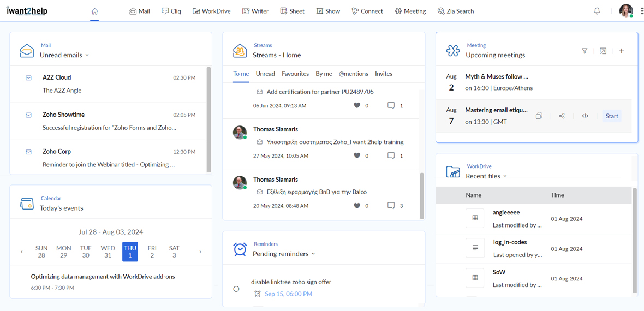Screen dimensions: 644x311
Task: Get embed code for Mastering email etiquette meeting
Action: click(585, 116)
